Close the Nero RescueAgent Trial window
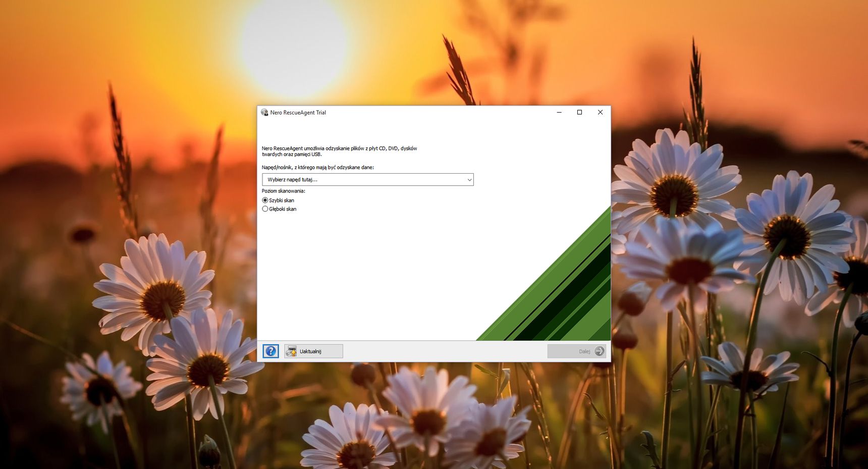 600,113
